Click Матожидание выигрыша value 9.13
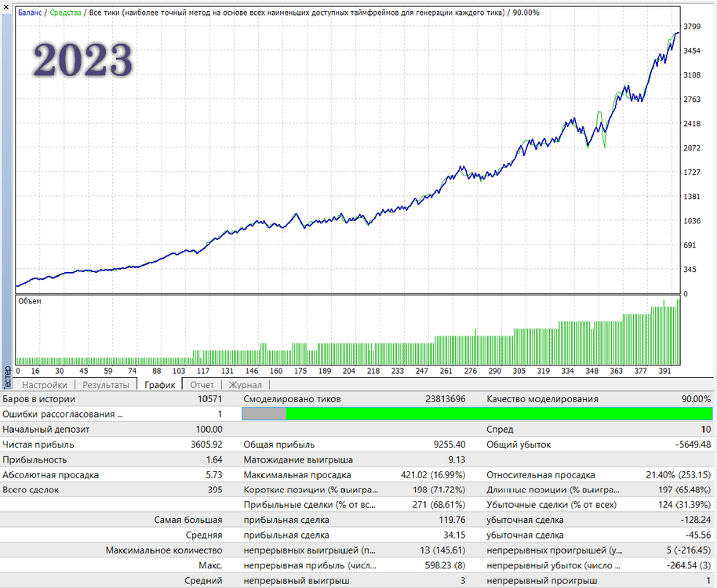717x588 pixels. 457,459
